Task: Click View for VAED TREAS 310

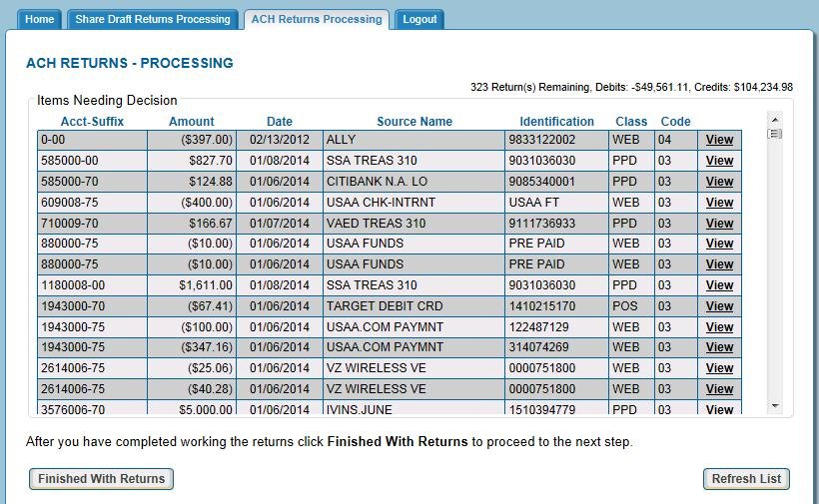Action: click(719, 224)
